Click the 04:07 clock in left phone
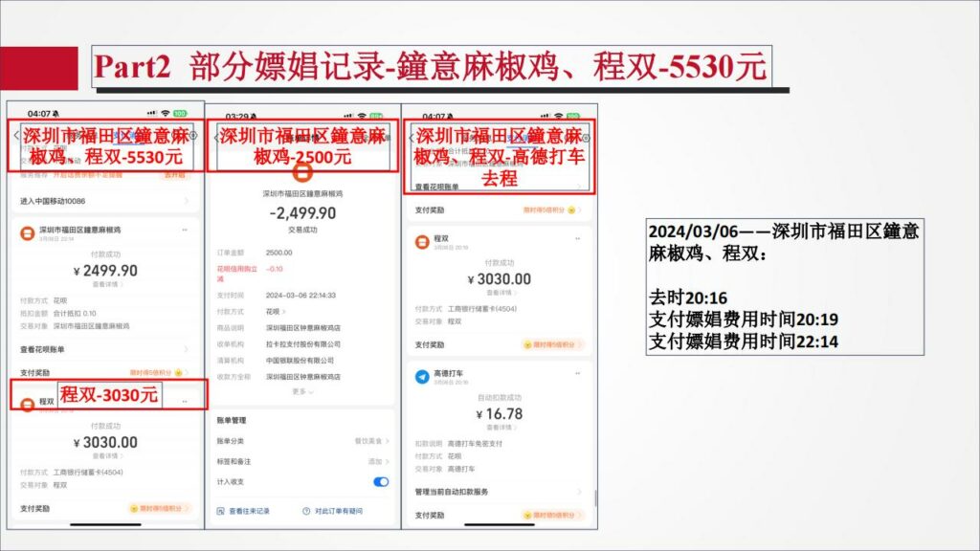 [38, 114]
